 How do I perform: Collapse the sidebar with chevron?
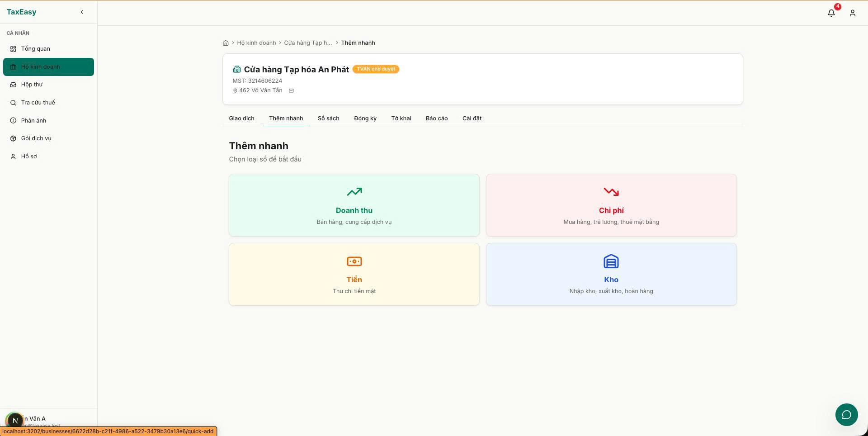click(82, 12)
